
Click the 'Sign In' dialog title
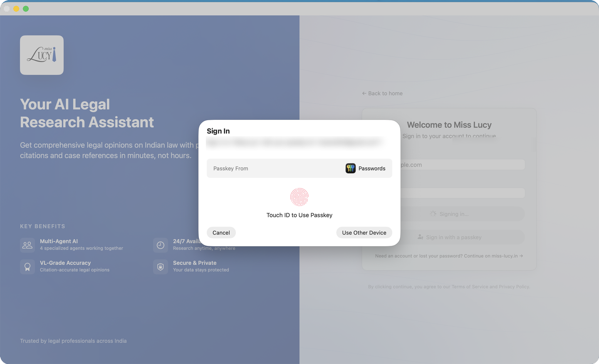218,131
